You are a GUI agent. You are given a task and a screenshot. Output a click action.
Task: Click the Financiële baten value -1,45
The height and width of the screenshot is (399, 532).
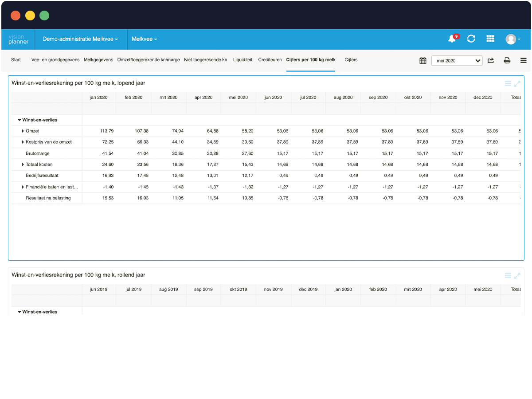click(143, 187)
